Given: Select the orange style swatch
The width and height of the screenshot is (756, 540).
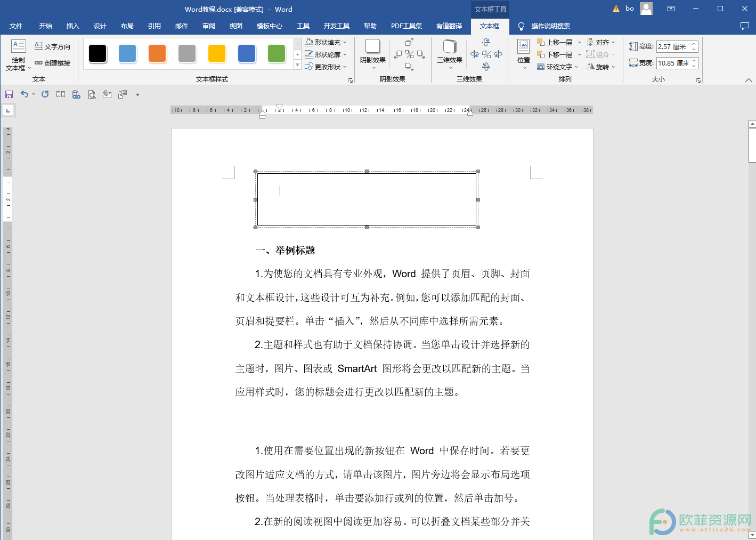Looking at the screenshot, I should pyautogui.click(x=157, y=53).
